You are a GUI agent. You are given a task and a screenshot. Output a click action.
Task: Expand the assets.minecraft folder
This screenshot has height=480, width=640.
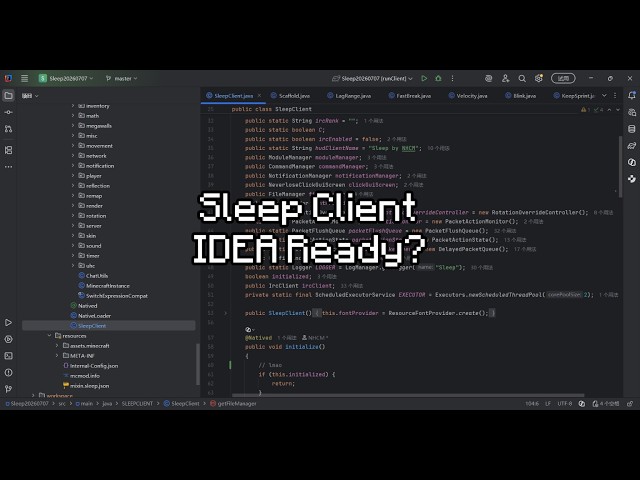(57, 346)
